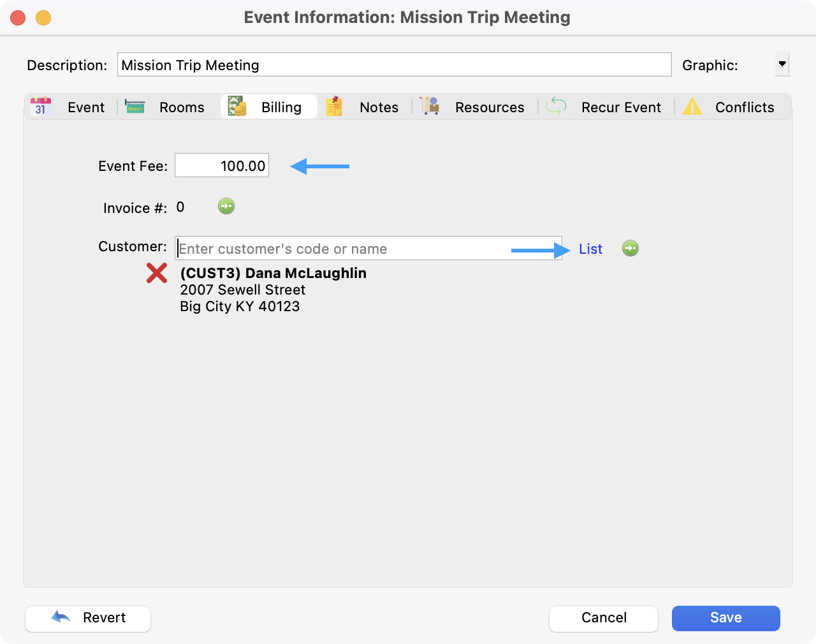The width and height of the screenshot is (816, 644).
Task: Open the Rooms tab
Action: (181, 107)
